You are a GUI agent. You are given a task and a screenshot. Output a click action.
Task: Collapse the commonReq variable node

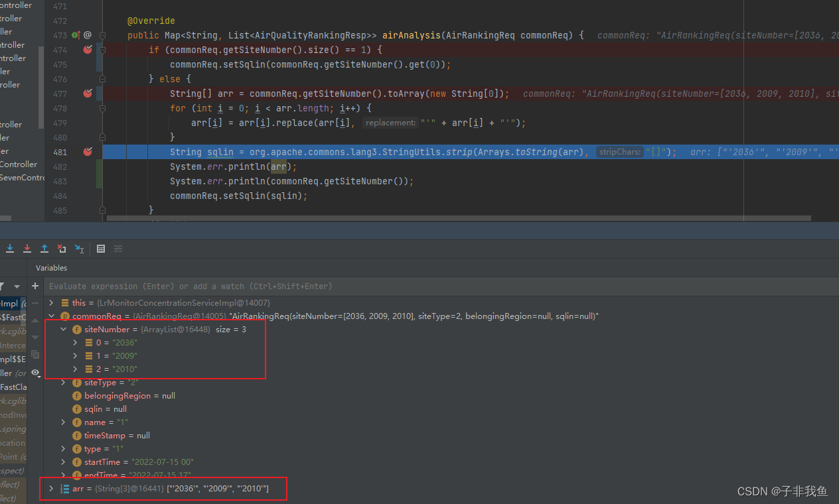51,316
